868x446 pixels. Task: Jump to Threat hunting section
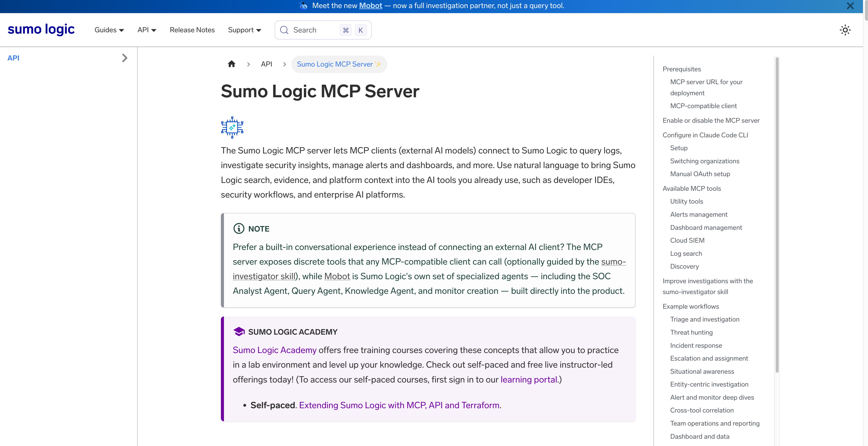(x=691, y=333)
